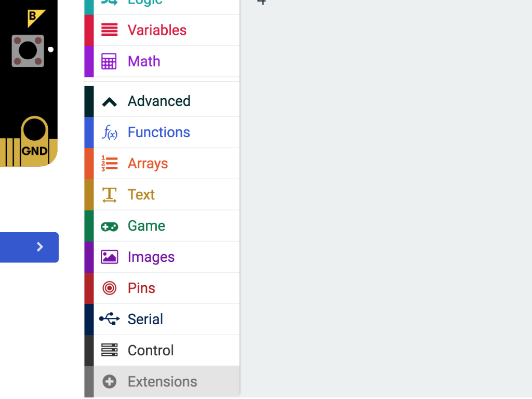Open the Variables category
The width and height of the screenshot is (532, 399).
click(162, 30)
